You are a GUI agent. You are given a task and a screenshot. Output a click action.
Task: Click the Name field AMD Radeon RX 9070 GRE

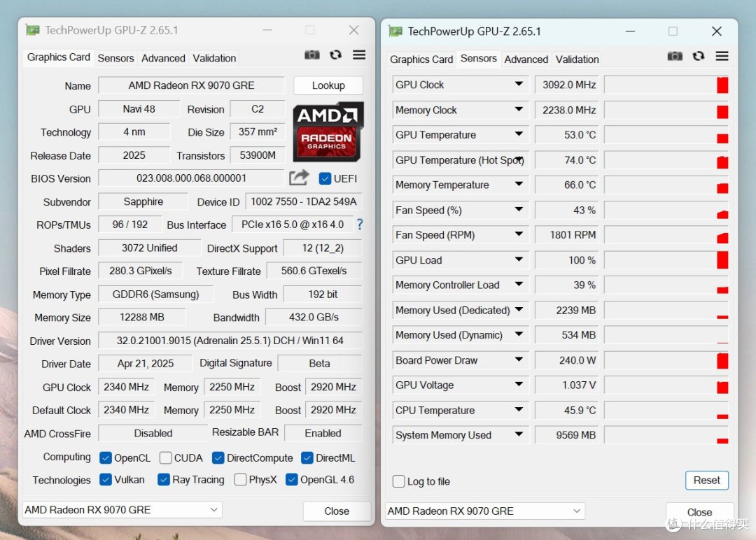click(191, 85)
